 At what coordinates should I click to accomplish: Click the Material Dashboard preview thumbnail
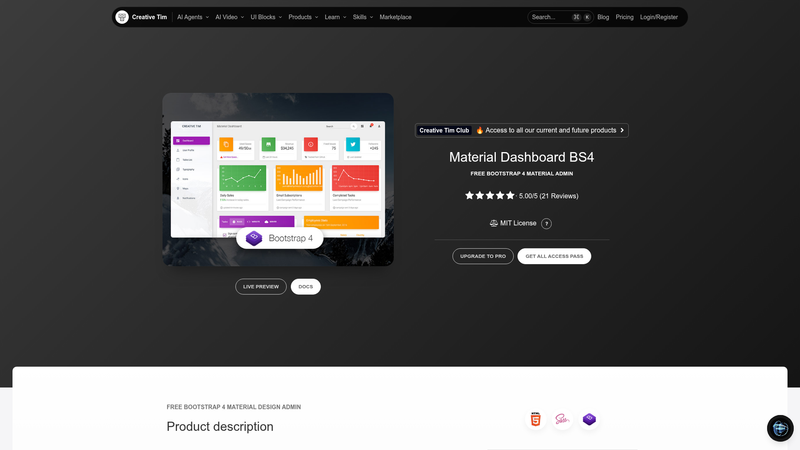coord(278,180)
